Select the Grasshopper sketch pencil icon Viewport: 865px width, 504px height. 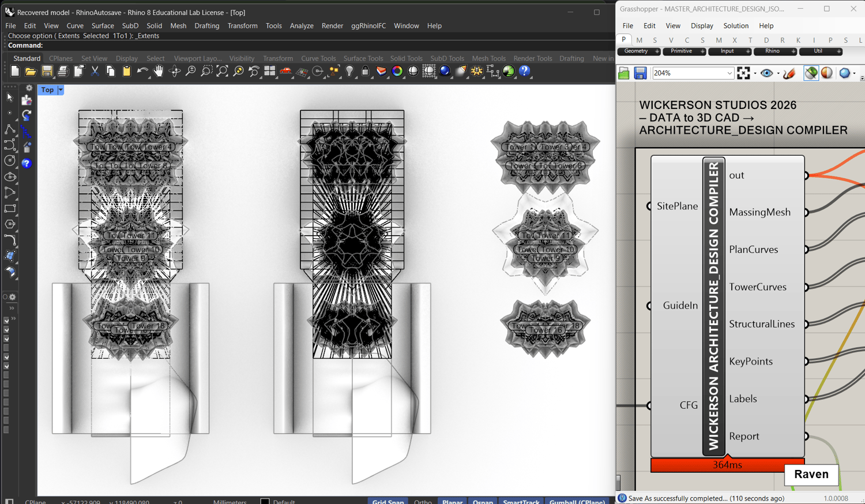pyautogui.click(x=789, y=73)
